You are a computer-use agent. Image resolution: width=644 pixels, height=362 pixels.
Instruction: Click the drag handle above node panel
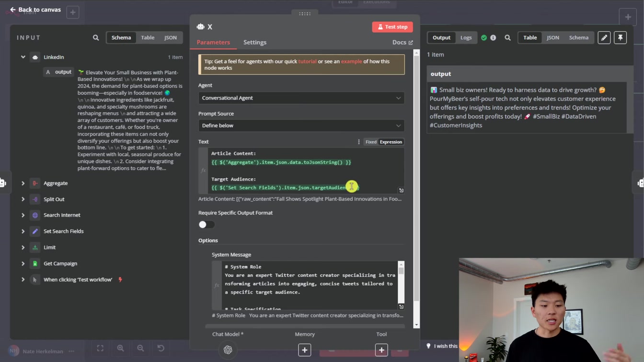click(305, 13)
